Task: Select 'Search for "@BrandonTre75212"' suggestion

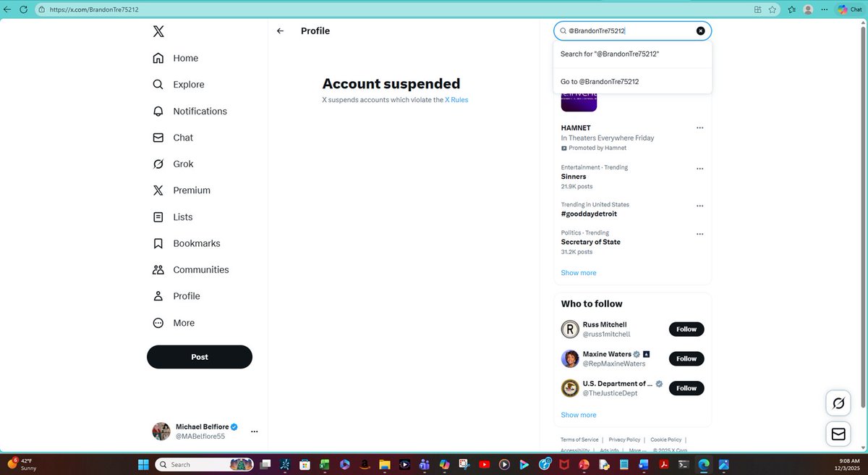Action: [x=633, y=54]
